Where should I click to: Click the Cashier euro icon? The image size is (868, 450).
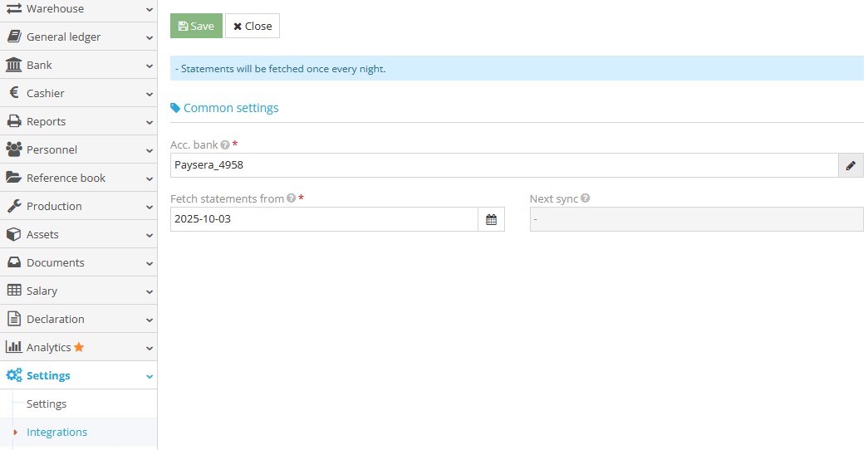[14, 93]
